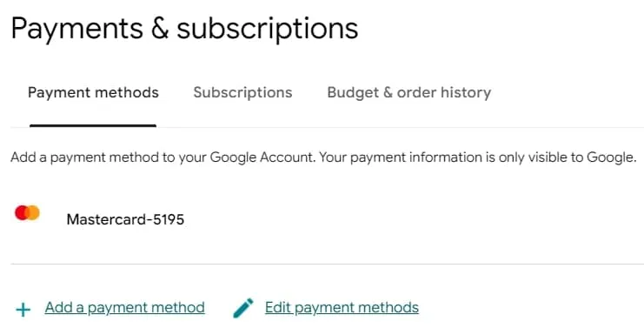Open the Budget & order history tab

[x=409, y=92]
